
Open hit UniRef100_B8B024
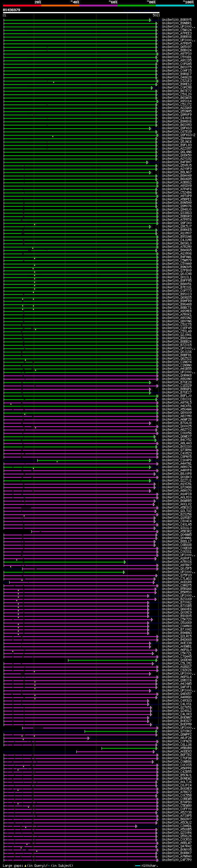(x=177, y=50)
